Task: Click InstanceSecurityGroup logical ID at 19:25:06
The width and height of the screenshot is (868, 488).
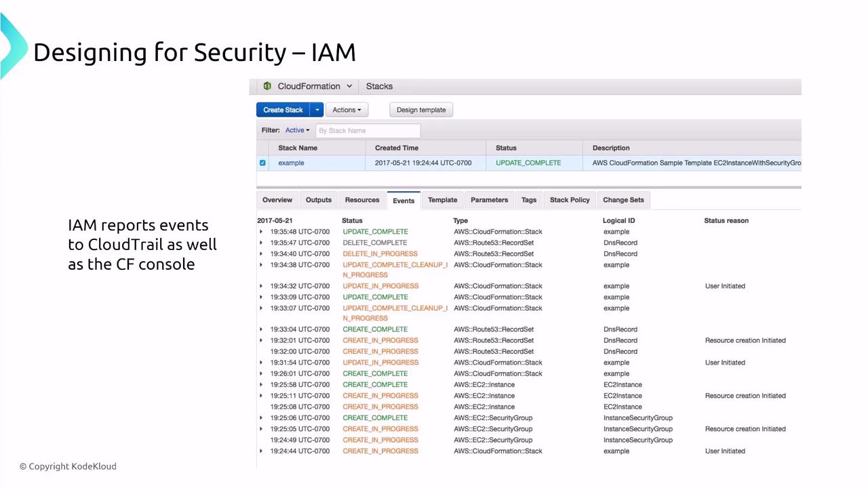Action: pos(638,418)
